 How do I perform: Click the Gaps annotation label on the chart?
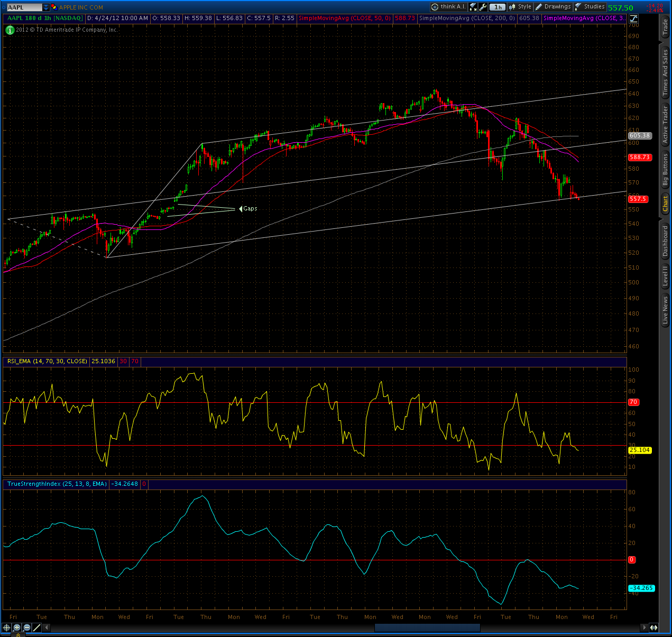tap(250, 209)
